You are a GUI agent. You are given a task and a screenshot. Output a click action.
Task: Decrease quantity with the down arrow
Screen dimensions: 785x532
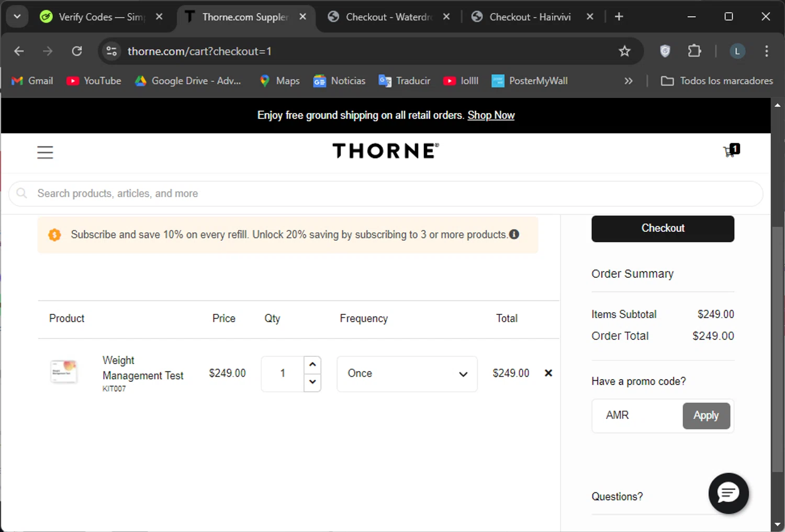(x=312, y=382)
